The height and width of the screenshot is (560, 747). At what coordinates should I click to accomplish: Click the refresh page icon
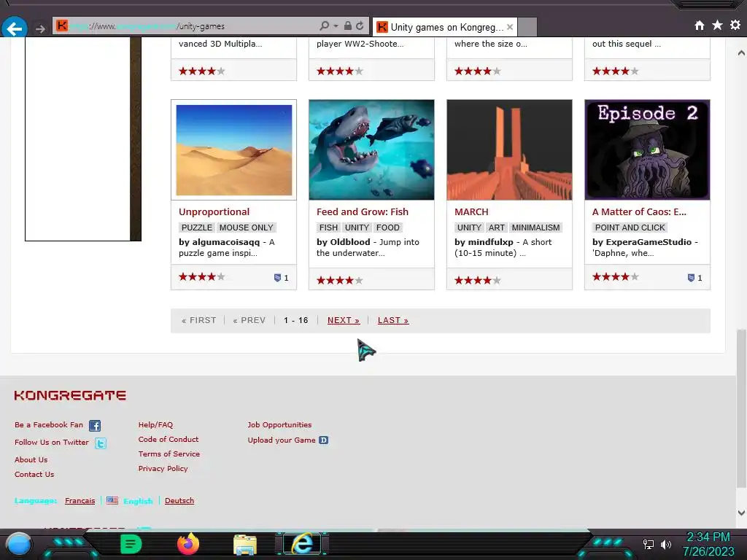(x=360, y=26)
